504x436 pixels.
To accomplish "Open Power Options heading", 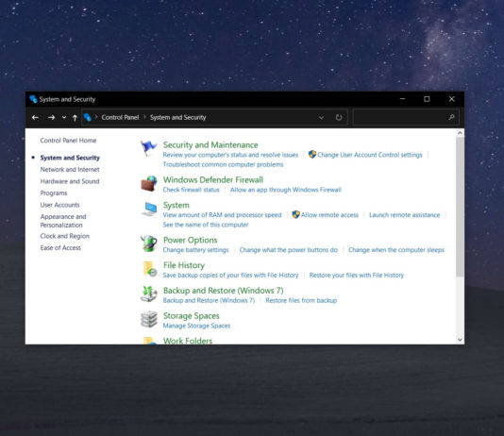I will (x=191, y=240).
